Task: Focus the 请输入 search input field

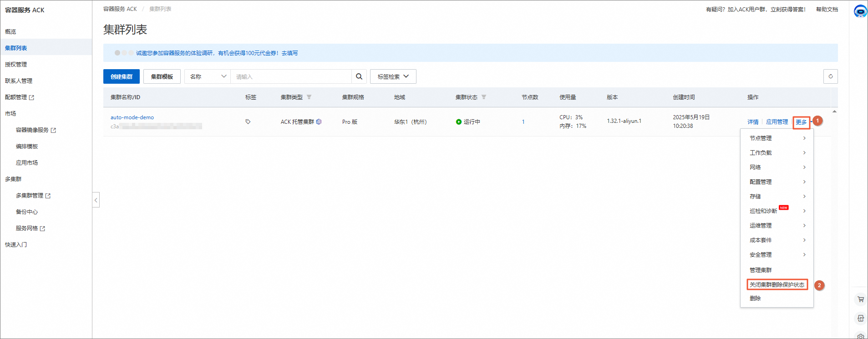Action: (291, 76)
